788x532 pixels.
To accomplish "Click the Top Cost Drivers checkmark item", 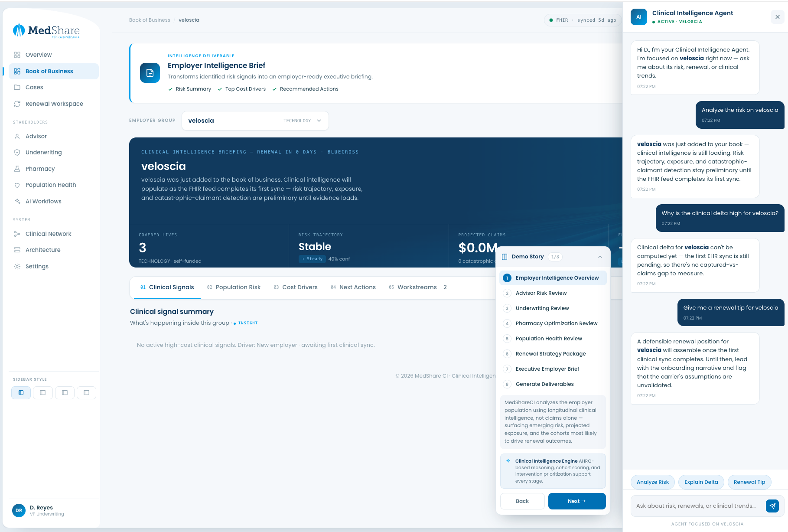I will [242, 89].
